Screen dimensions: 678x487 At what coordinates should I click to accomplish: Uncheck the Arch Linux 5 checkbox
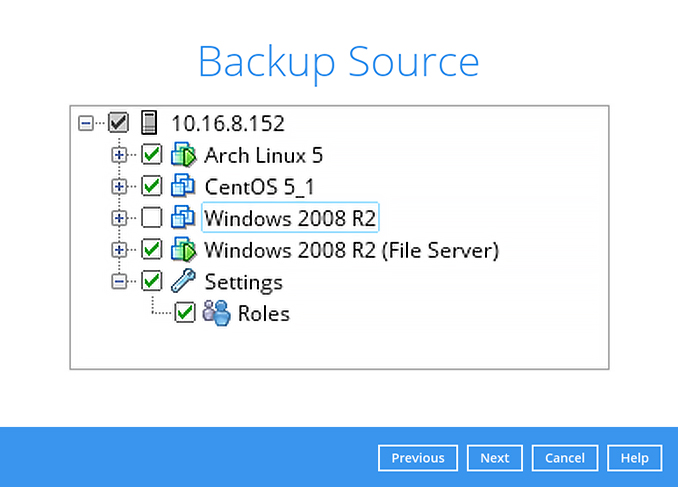151,155
